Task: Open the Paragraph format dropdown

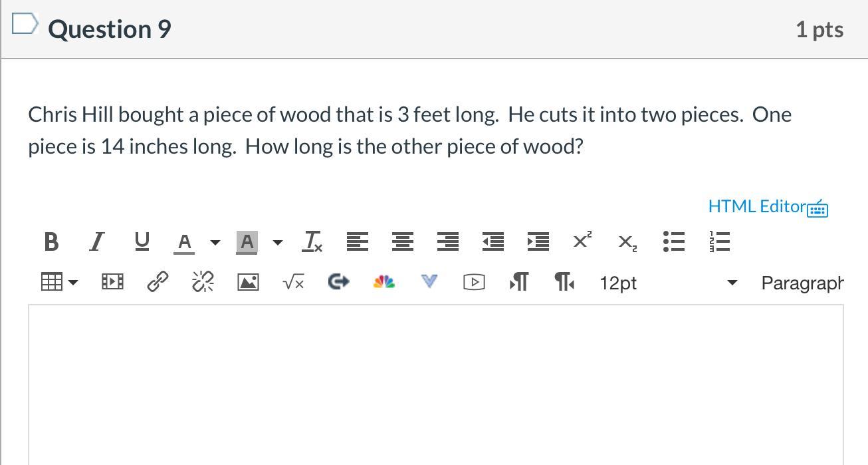Action: (802, 283)
